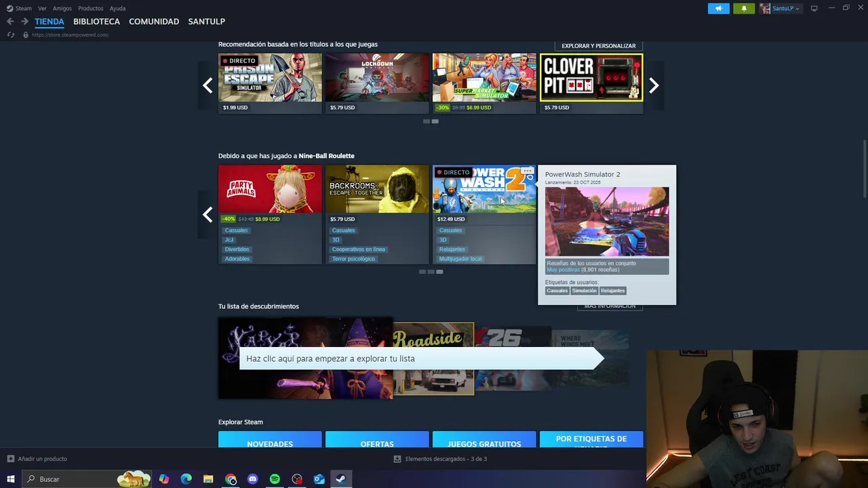Open Elementos descargados status text
This screenshot has width=868, height=488.
(x=446, y=459)
